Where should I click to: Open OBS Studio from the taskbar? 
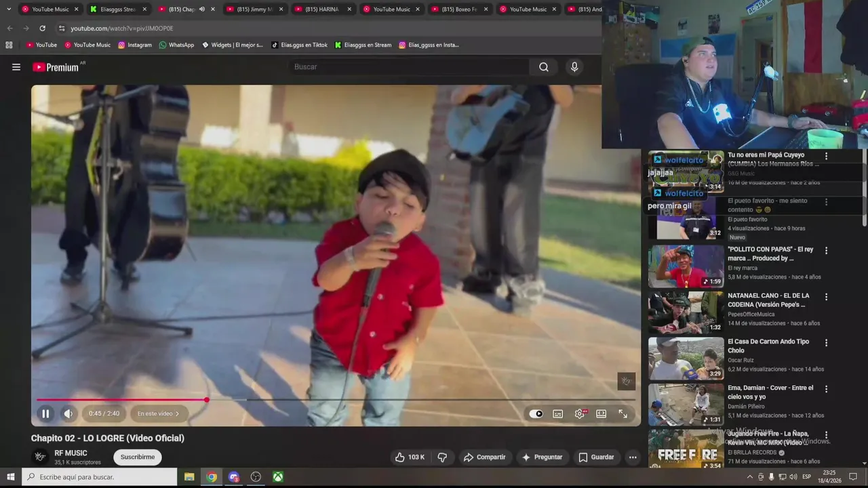[256, 477]
